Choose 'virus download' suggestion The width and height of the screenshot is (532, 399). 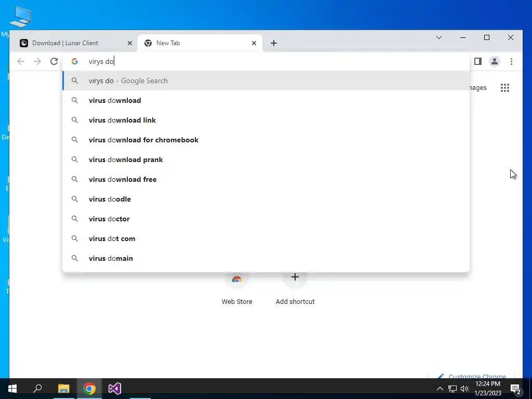click(267, 100)
